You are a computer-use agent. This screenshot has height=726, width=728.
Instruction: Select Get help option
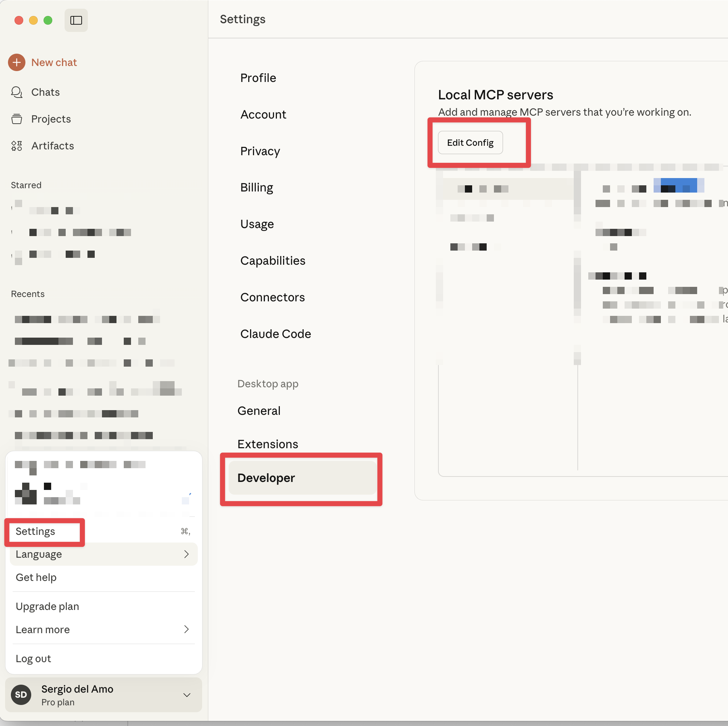[x=36, y=577]
